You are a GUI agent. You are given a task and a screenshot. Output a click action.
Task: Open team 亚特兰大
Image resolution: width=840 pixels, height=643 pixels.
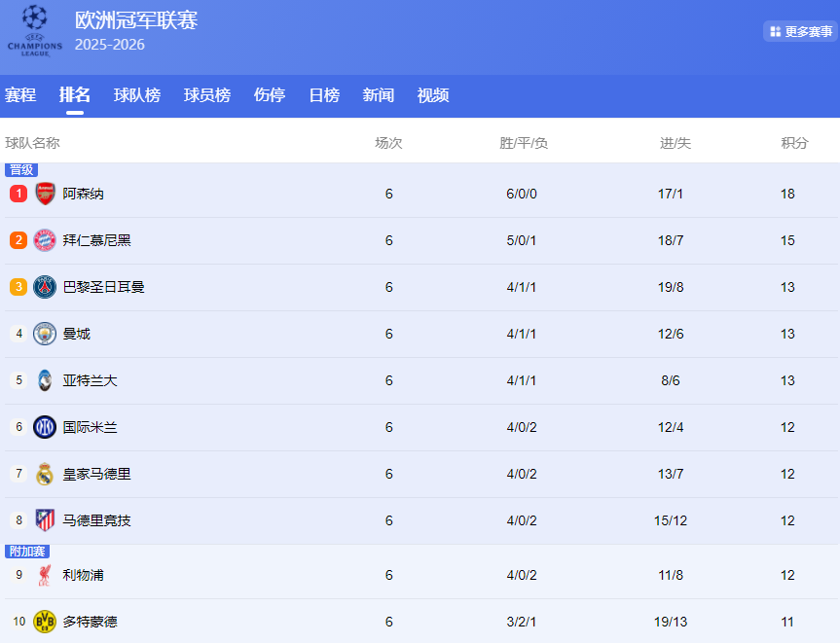[90, 380]
